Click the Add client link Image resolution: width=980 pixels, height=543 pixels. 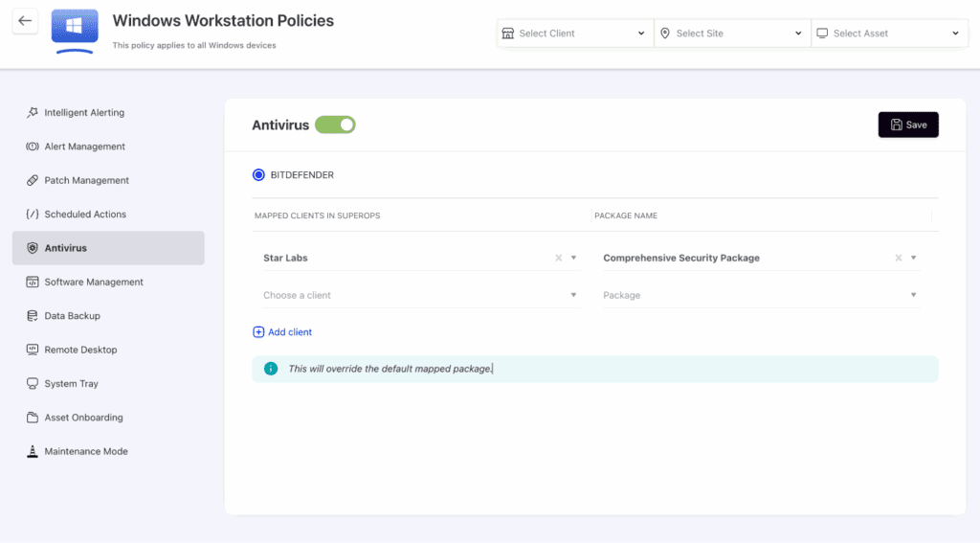pos(282,332)
